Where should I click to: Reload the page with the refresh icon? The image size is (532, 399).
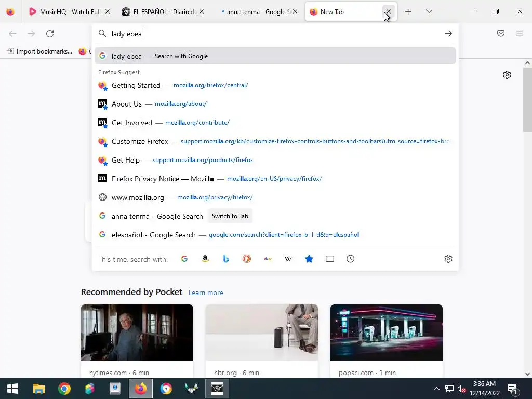(50, 34)
